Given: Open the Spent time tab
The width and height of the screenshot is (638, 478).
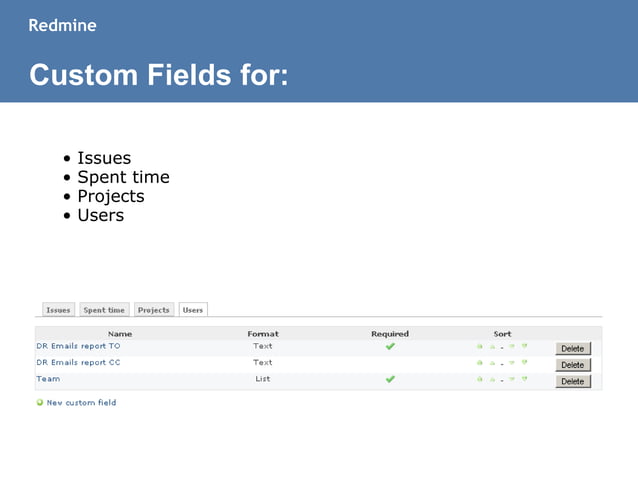Looking at the screenshot, I should (x=104, y=310).
